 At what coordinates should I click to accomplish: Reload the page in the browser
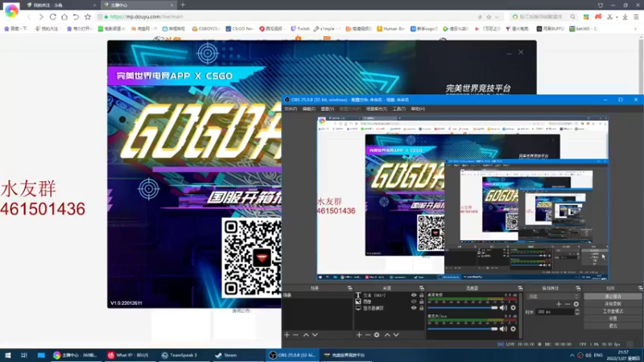point(52,17)
